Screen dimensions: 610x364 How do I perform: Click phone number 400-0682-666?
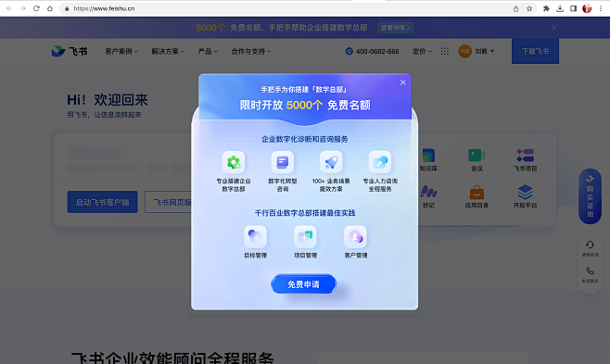pos(377,51)
